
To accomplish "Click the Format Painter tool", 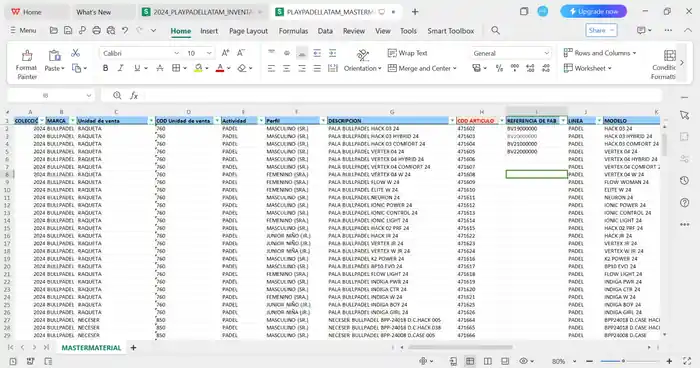I will pos(26,64).
